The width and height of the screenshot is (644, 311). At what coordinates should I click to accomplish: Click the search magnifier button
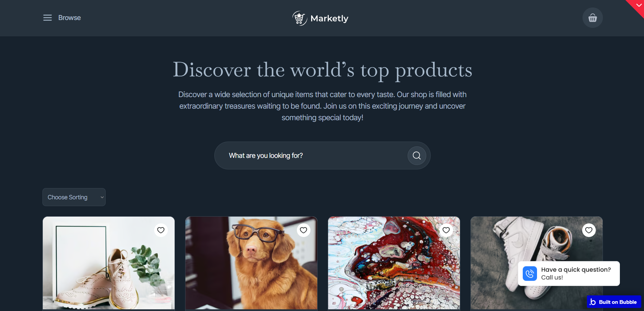click(x=417, y=155)
